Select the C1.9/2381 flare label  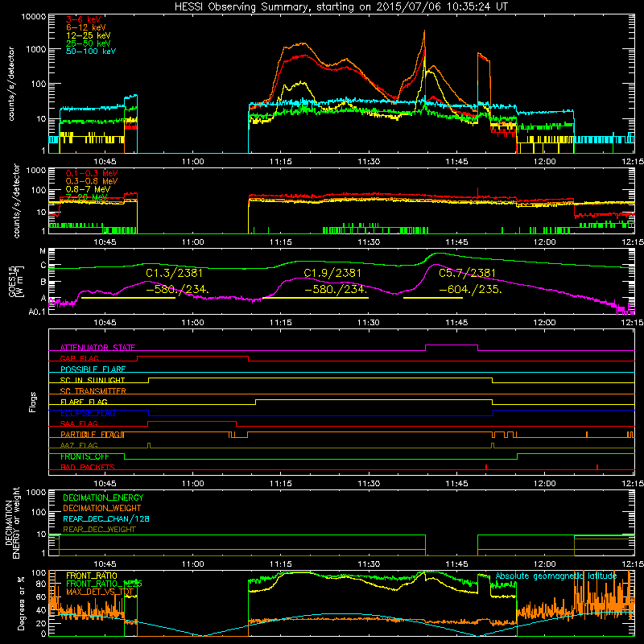[x=332, y=273]
